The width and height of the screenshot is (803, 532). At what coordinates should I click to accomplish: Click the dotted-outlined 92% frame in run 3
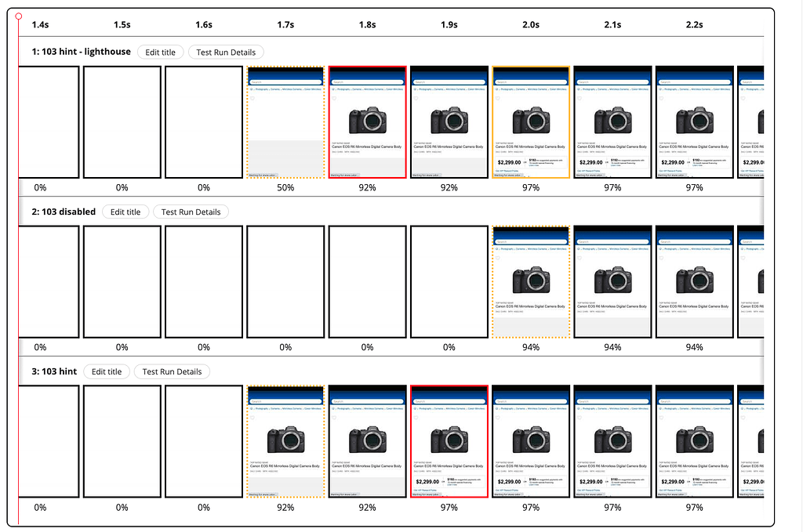click(285, 441)
